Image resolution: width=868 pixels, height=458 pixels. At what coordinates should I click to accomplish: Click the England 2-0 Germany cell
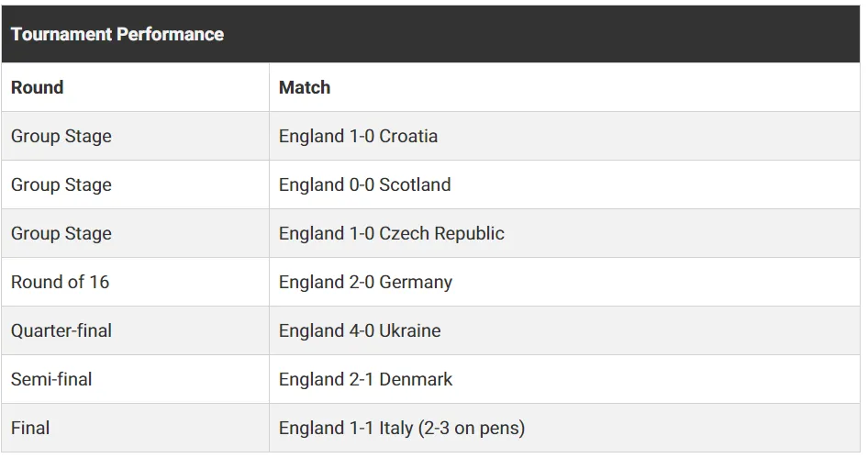point(564,282)
